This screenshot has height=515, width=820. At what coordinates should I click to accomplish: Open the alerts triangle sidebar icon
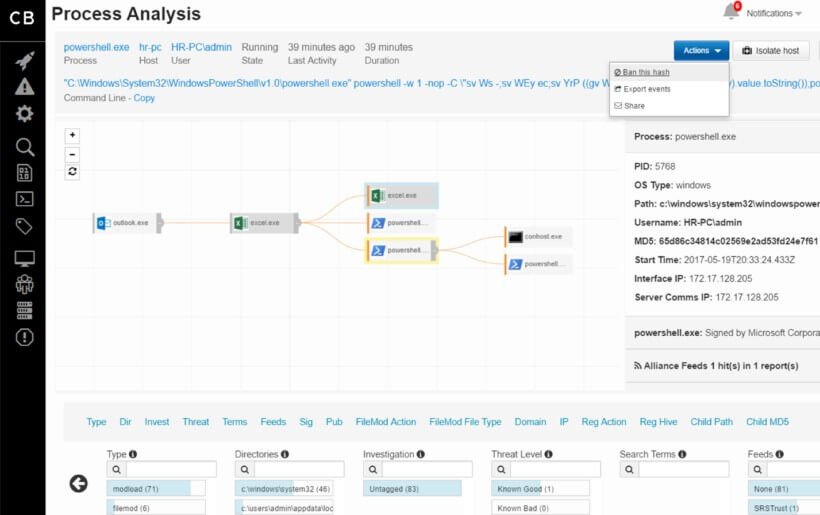[x=25, y=87]
